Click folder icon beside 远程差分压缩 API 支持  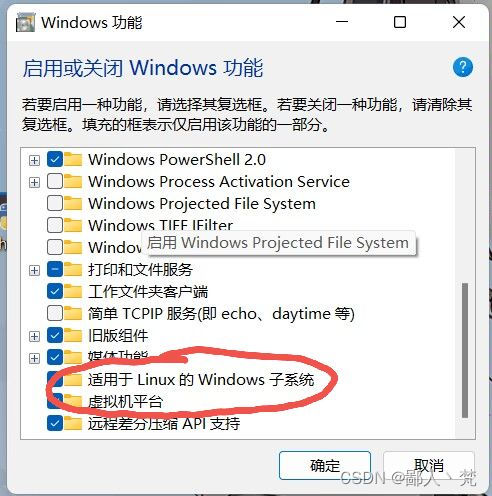[x=73, y=423]
